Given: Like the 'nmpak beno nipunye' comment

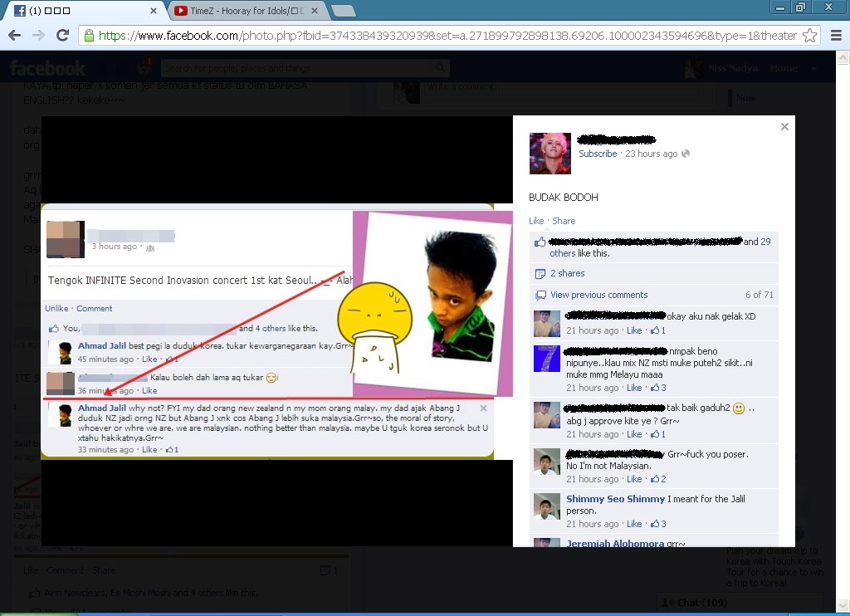Looking at the screenshot, I should [x=634, y=388].
